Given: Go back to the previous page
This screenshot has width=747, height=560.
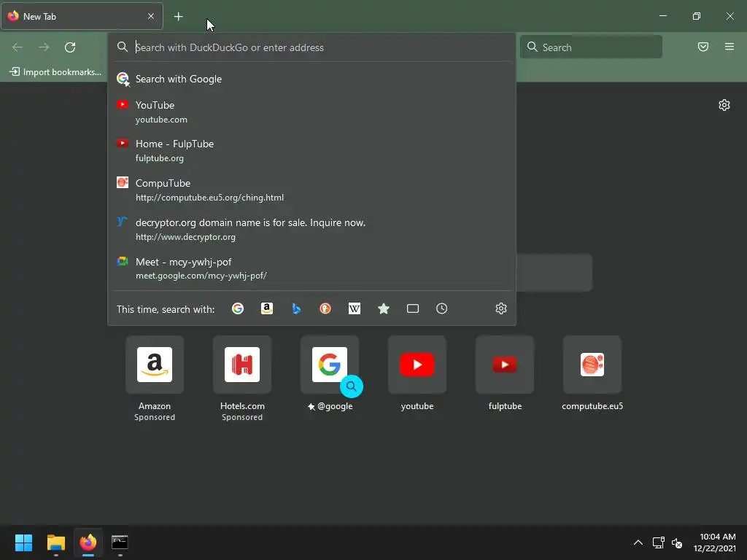Looking at the screenshot, I should [18, 47].
